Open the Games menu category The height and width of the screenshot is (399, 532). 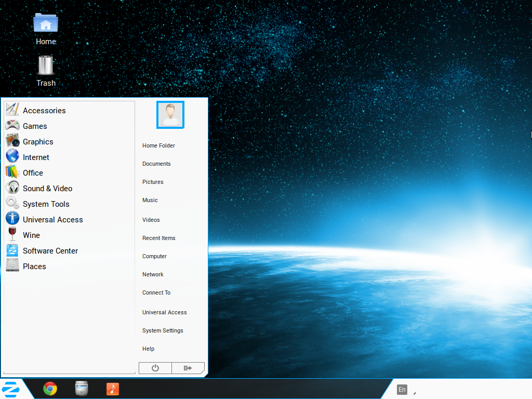35,126
